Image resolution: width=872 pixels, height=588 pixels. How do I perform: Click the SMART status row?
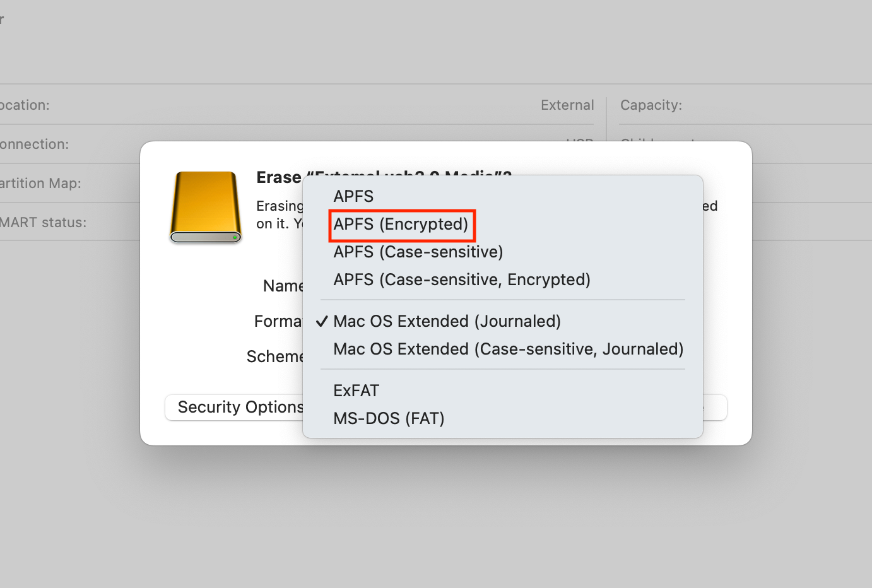[x=35, y=222]
